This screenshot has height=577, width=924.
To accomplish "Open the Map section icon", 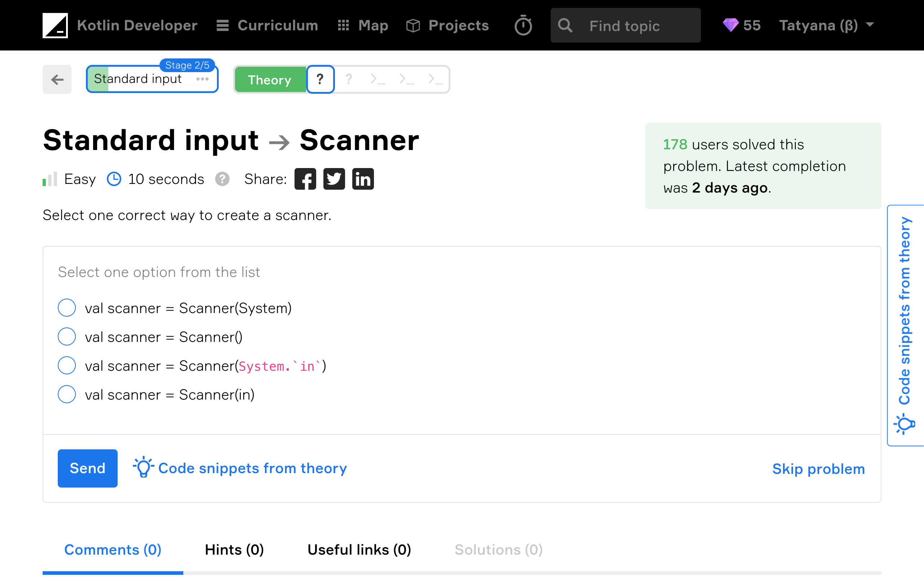I will 343,25.
